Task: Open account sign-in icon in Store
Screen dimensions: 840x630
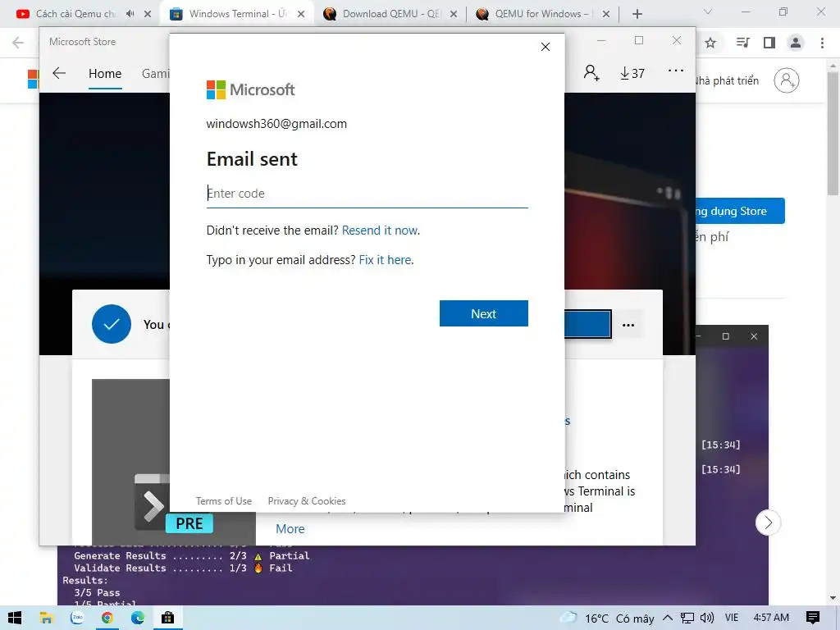Action: 591,73
